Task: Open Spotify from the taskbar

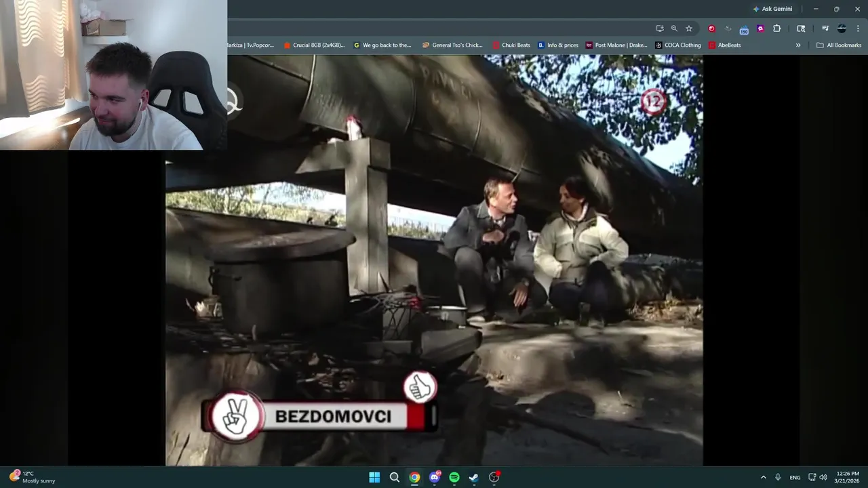Action: (x=454, y=477)
